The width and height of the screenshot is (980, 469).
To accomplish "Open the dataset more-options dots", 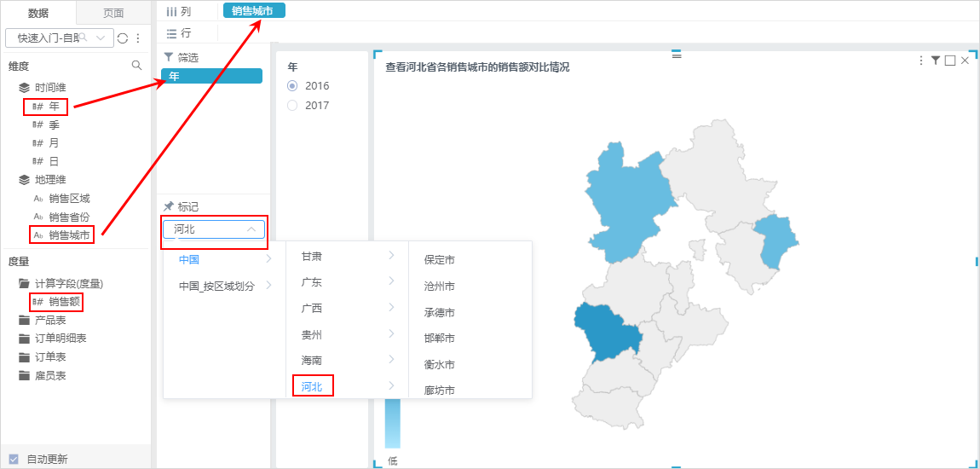I will point(137,38).
